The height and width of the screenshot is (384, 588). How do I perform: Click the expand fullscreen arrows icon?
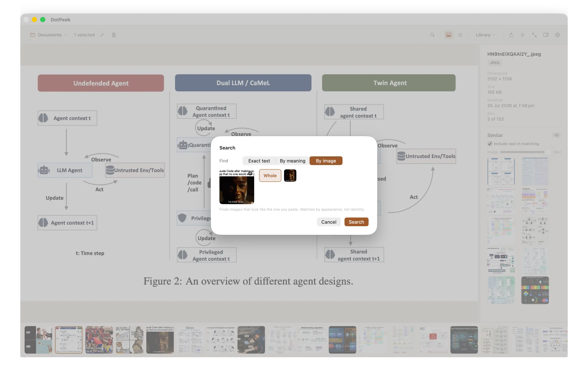tap(534, 35)
